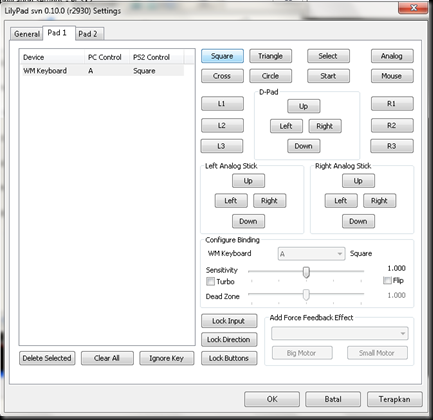Confirm settings with OK button
The image size is (433, 420).
[x=272, y=399]
